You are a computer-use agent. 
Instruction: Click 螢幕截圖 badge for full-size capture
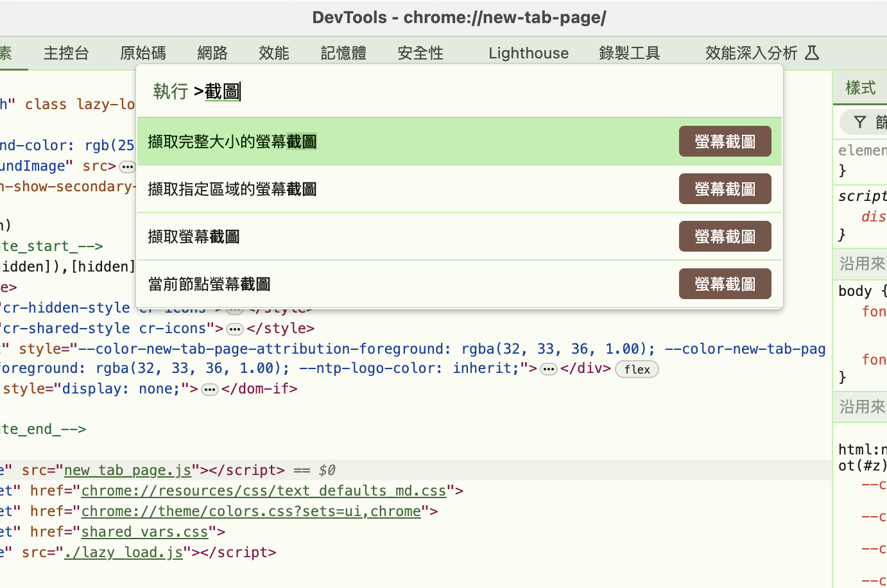point(725,141)
